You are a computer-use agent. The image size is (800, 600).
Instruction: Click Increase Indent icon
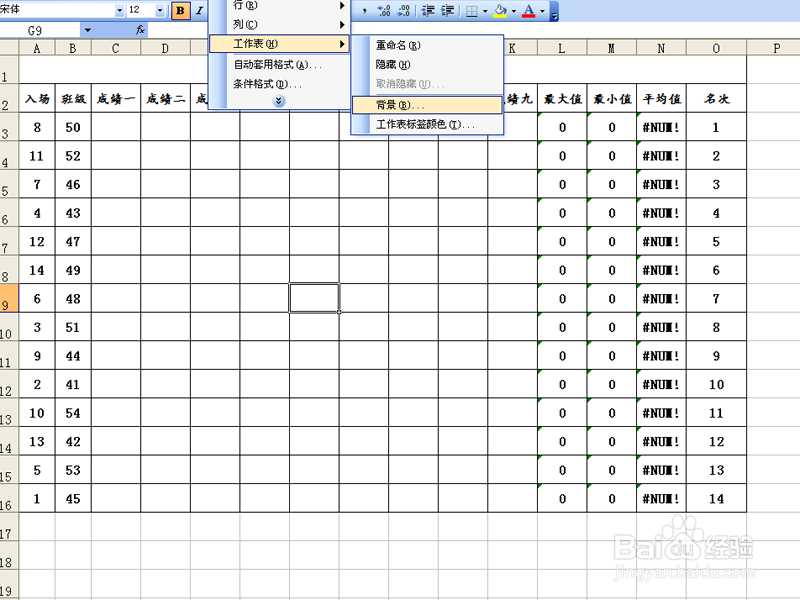tap(447, 10)
